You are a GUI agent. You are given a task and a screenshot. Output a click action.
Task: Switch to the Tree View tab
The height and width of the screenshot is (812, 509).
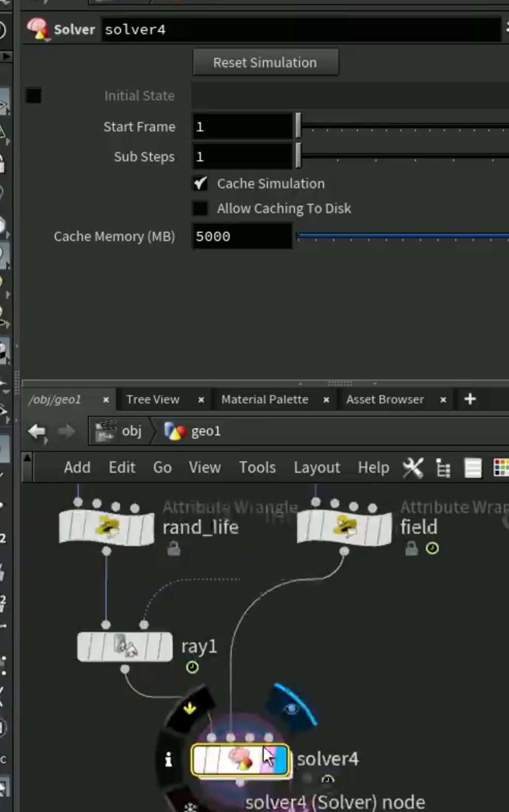pos(153,399)
